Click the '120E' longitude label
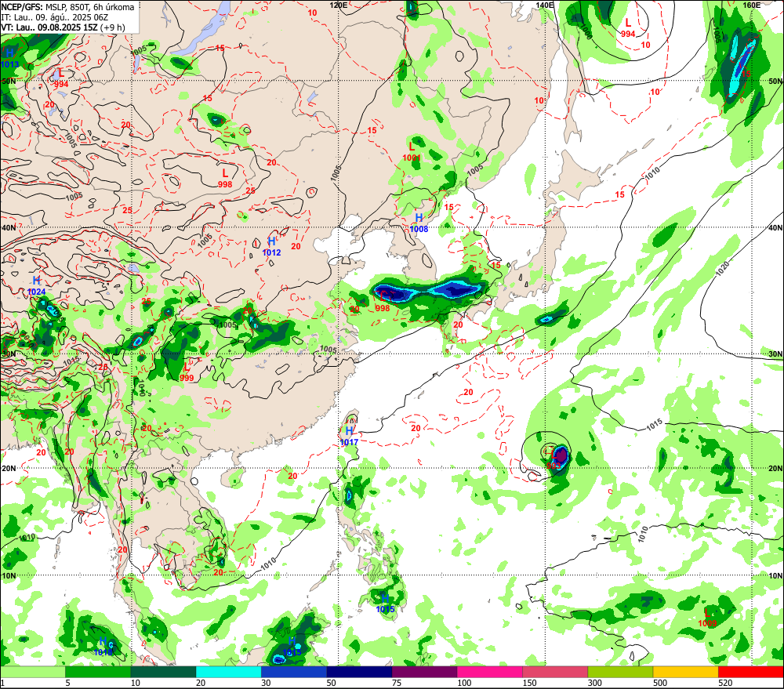The height and width of the screenshot is (689, 784). pos(339,5)
